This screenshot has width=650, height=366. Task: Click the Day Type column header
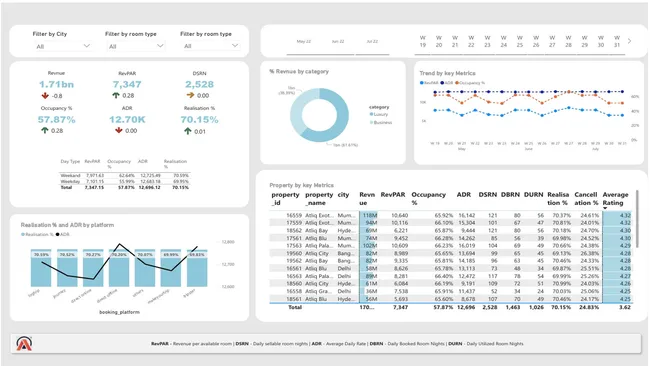click(x=70, y=161)
